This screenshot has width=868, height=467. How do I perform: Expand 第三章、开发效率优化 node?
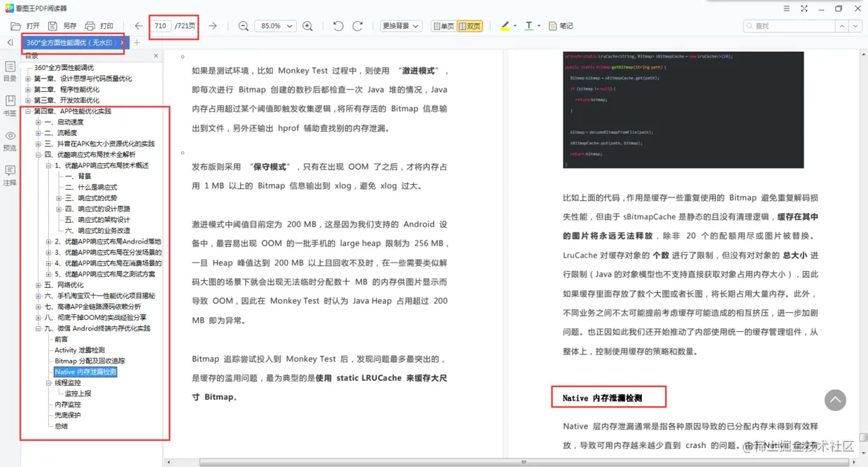(28, 101)
